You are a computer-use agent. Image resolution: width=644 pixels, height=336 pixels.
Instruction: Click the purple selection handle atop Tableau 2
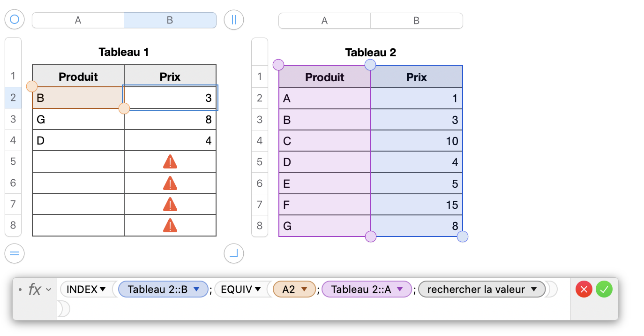pos(278,65)
